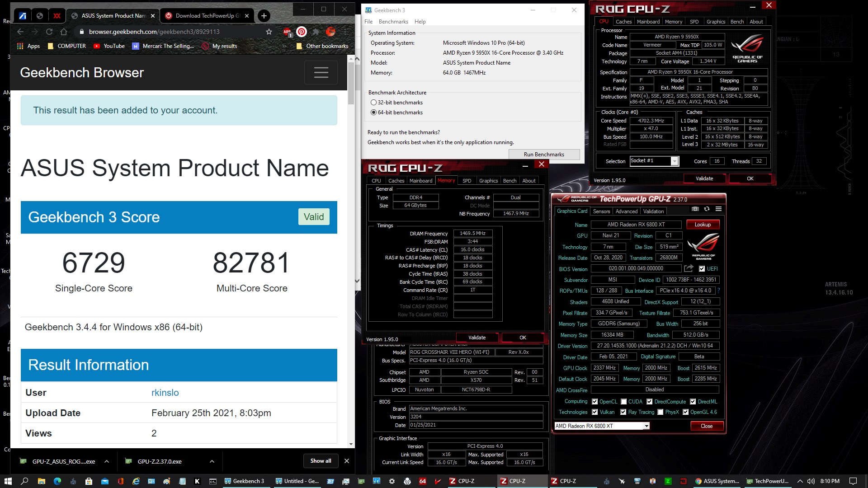Click Show all downloads button
The width and height of the screenshot is (868, 488).
[x=321, y=461]
